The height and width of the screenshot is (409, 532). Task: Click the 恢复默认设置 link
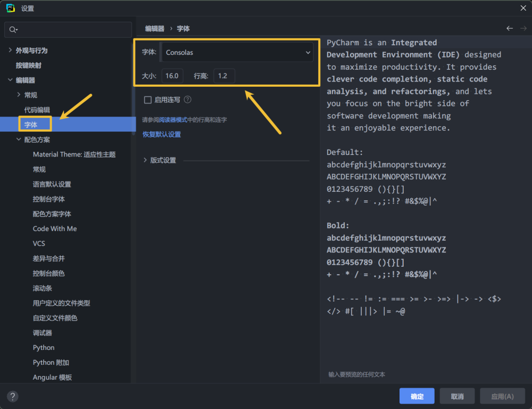(x=162, y=134)
